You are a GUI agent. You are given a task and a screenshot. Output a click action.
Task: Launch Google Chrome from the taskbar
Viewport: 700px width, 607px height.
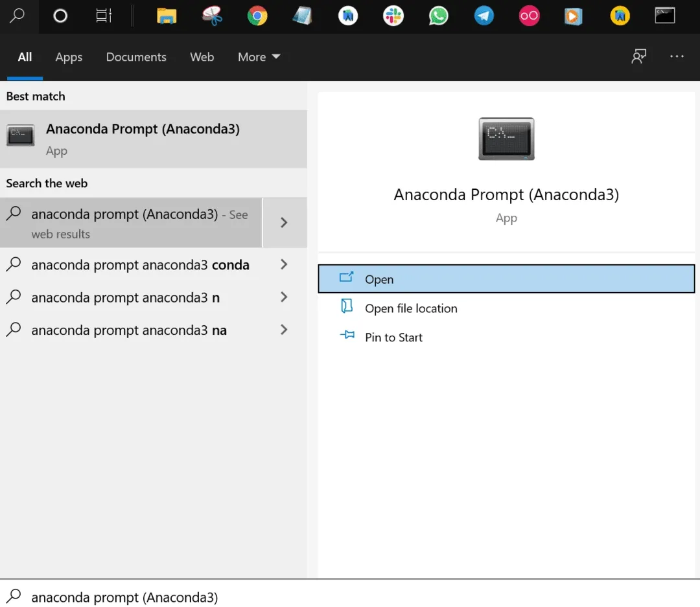coord(257,16)
